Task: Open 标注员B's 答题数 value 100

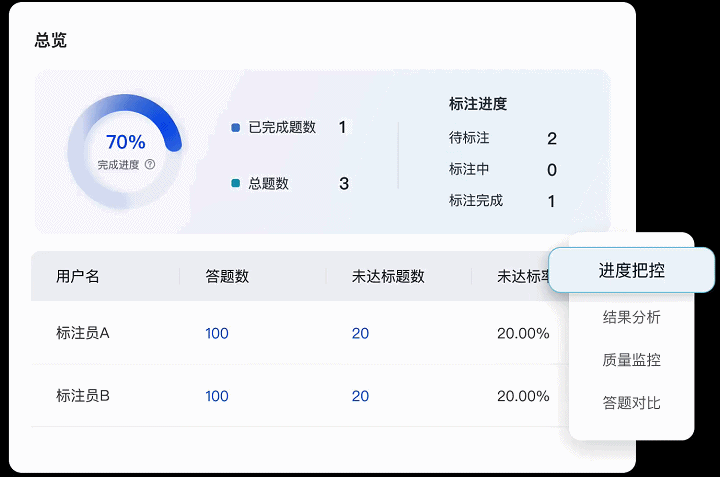Action: (217, 396)
